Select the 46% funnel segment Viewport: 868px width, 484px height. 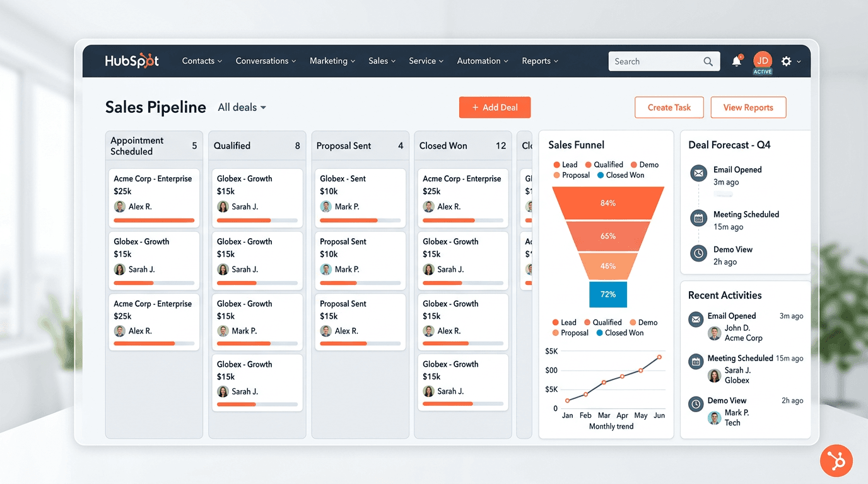pyautogui.click(x=608, y=266)
